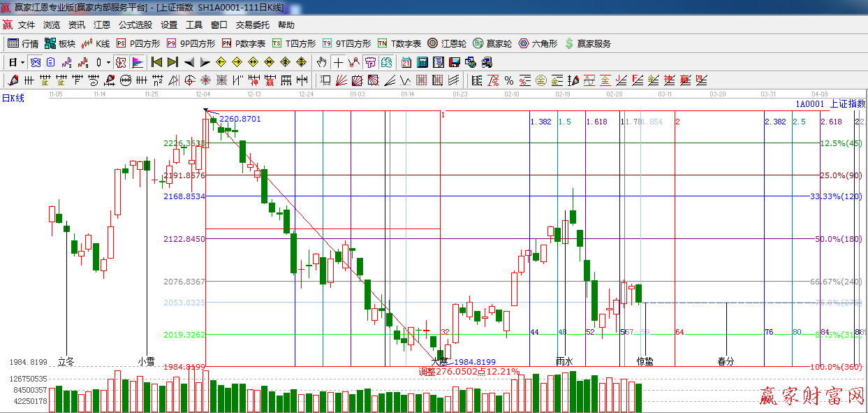Open the 六角形 hexagon tool
Viewport: 868px width, 413px height.
538,43
